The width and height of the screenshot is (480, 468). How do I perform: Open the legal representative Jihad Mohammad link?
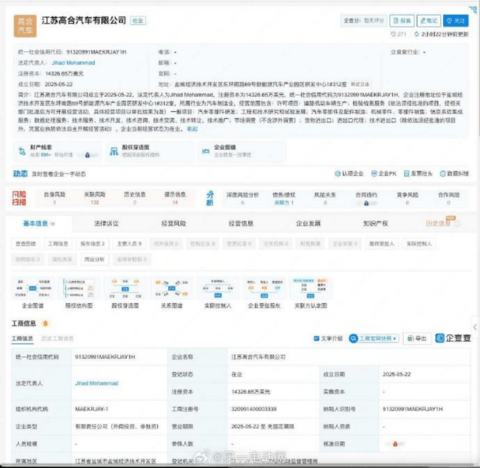[73, 63]
